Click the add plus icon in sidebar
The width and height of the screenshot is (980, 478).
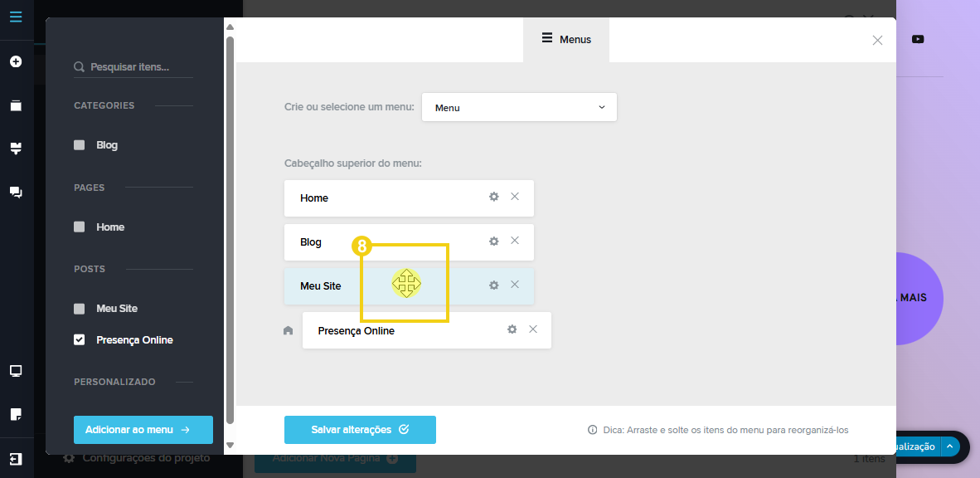[16, 61]
